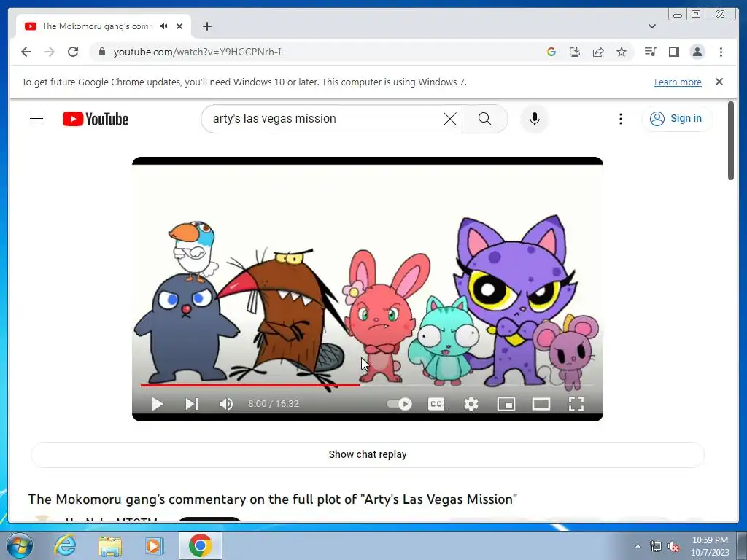Dismiss the Chrome update notification bar

click(x=719, y=82)
